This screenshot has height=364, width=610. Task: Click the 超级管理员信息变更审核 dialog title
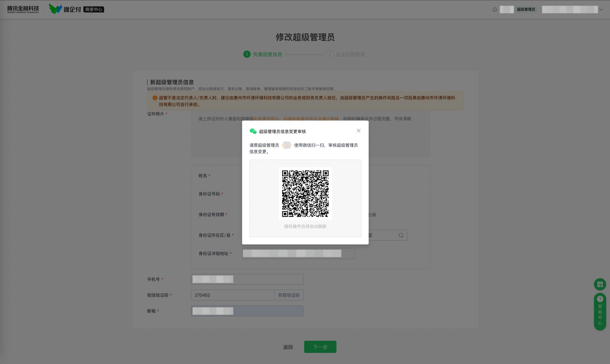282,131
